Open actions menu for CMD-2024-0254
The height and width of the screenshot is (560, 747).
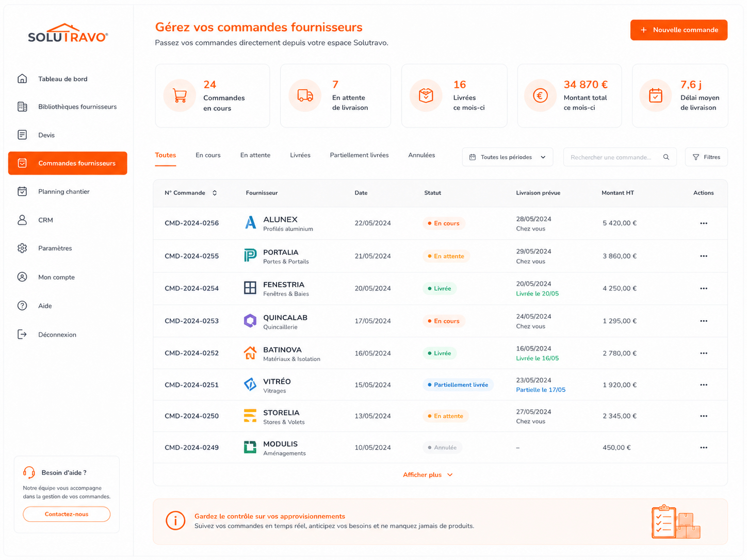click(x=704, y=288)
